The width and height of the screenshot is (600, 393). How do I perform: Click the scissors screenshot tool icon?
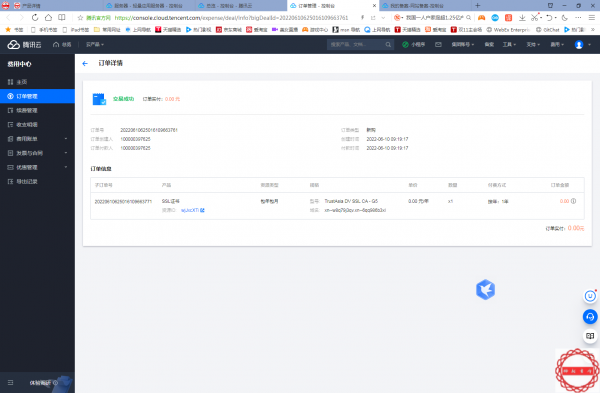[x=535, y=18]
